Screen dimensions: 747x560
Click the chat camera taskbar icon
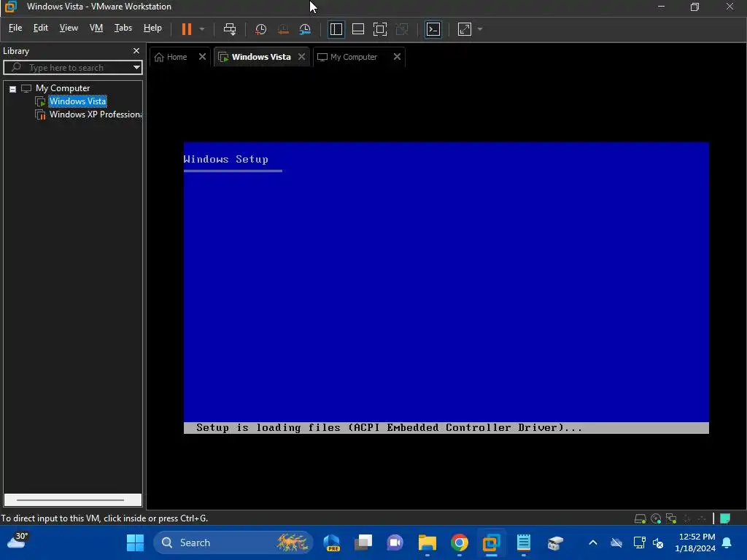[x=395, y=542]
